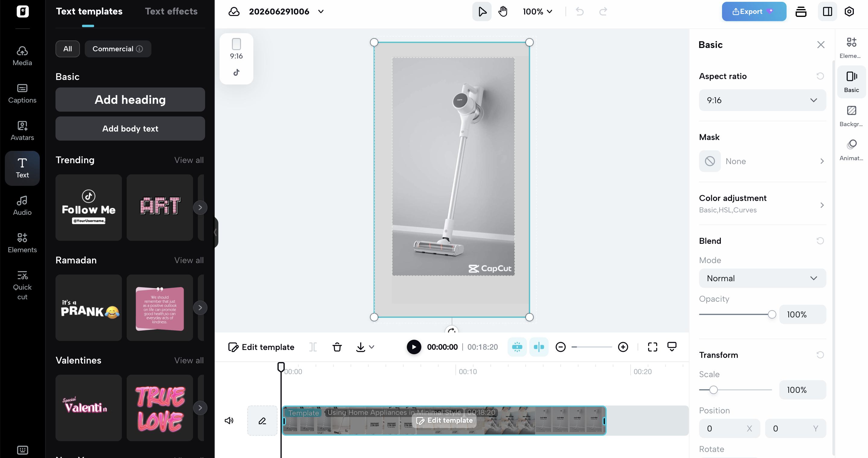Enter fullscreen preview
The height and width of the screenshot is (458, 868).
pos(653,347)
